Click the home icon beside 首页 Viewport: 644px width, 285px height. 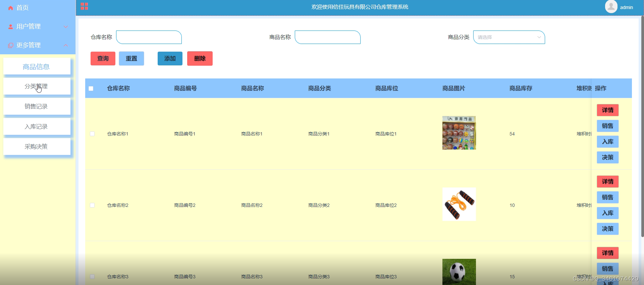tap(11, 8)
